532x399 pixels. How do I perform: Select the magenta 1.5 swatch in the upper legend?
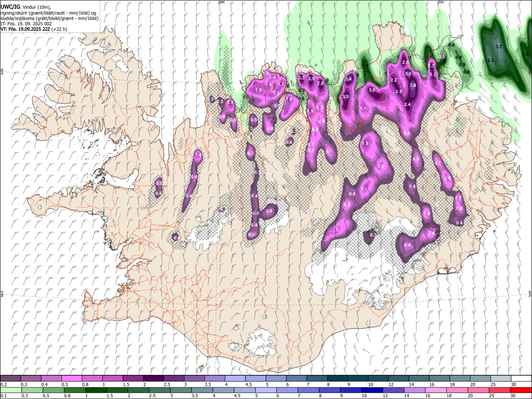[x=133, y=379]
